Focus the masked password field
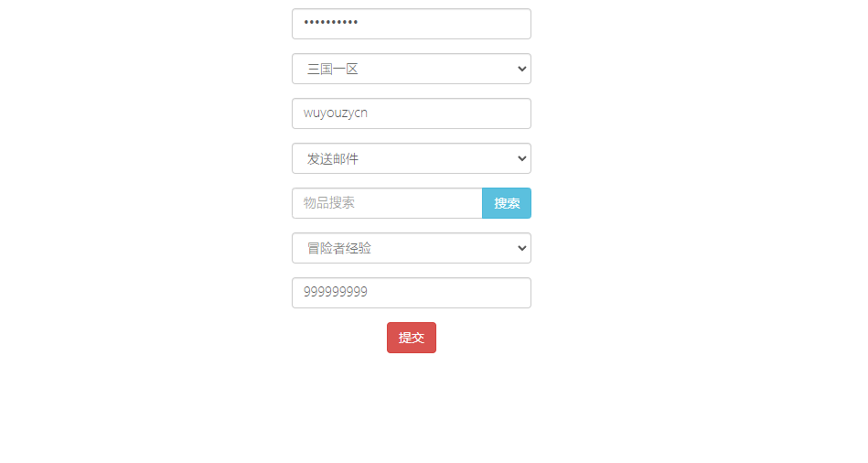 pos(412,24)
